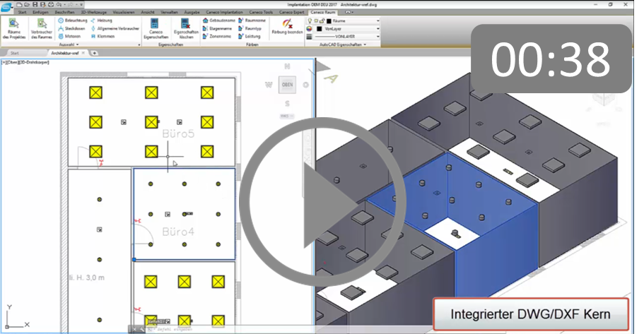Open the Räume layer dropdown
The height and width of the screenshot is (334, 644).
[377, 20]
